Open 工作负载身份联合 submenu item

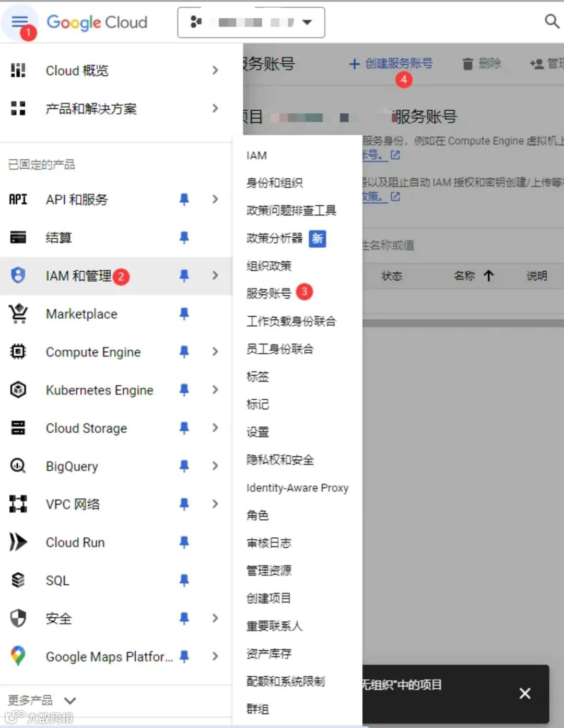(x=291, y=321)
